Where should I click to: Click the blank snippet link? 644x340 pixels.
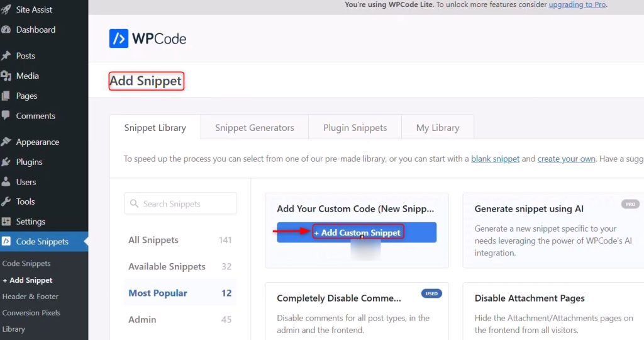496,159
